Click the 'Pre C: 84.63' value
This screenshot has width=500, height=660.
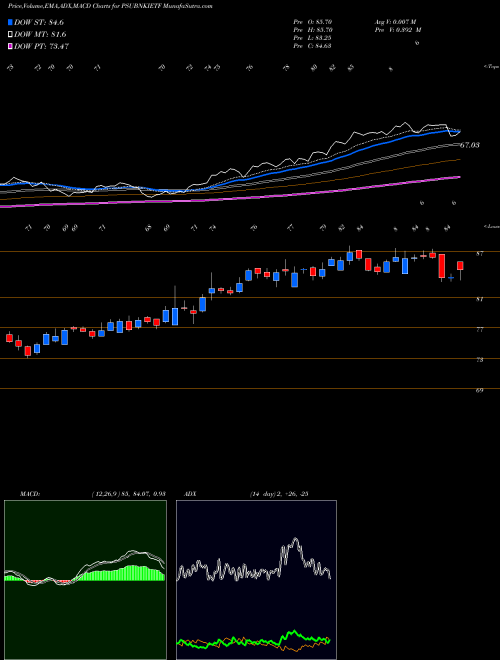(313, 46)
